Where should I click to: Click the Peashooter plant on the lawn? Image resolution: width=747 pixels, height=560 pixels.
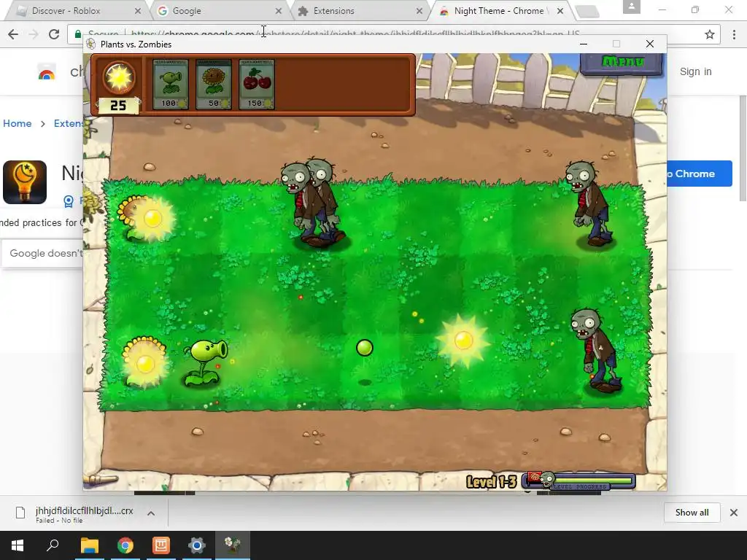pyautogui.click(x=204, y=362)
